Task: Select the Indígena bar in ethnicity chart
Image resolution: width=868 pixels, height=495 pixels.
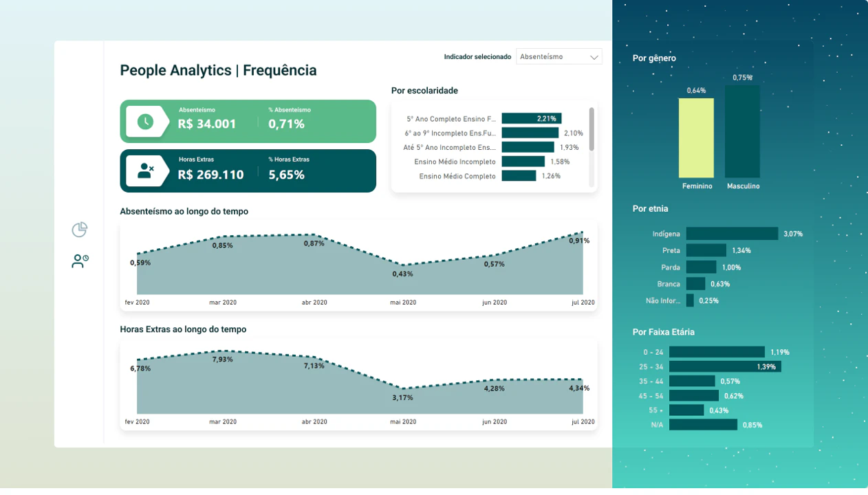Action: point(732,234)
